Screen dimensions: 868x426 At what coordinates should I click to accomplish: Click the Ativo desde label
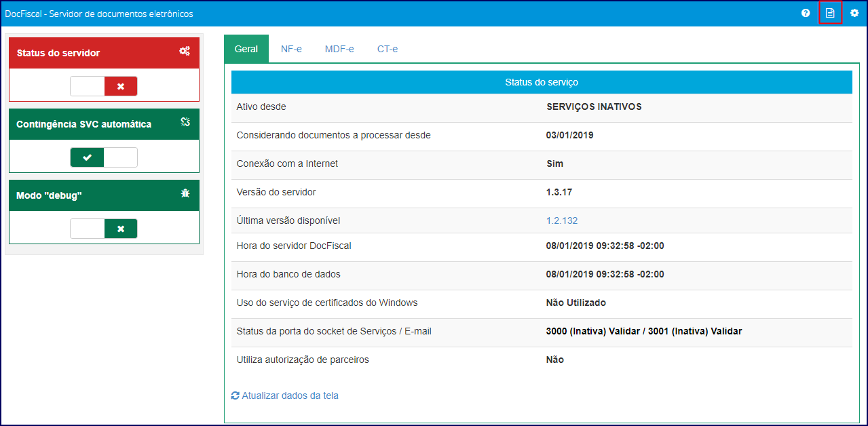click(261, 106)
